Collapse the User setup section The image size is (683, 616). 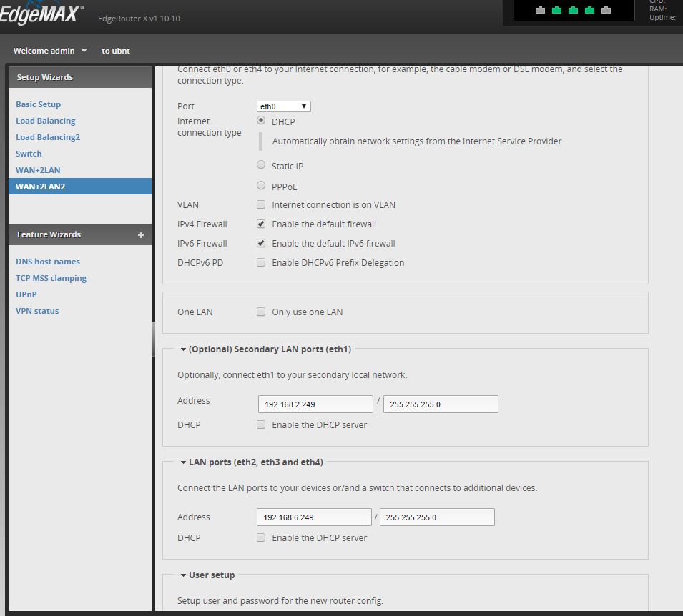(183, 575)
